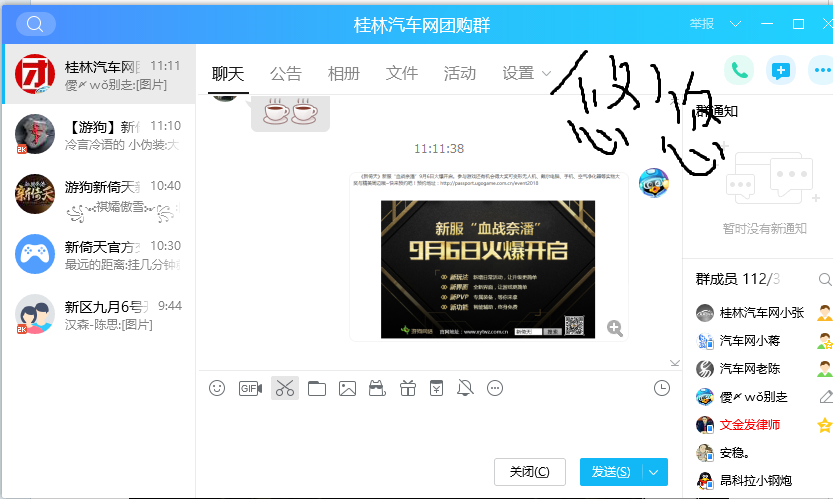Image resolution: width=833 pixels, height=499 pixels.
Task: Select the scissors screenshot tool
Action: coord(284,388)
